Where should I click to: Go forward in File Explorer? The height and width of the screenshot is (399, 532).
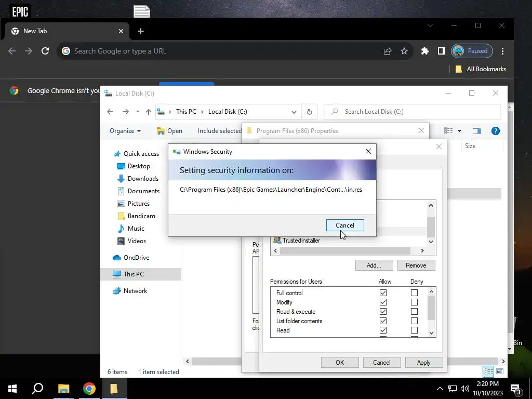pos(126,112)
